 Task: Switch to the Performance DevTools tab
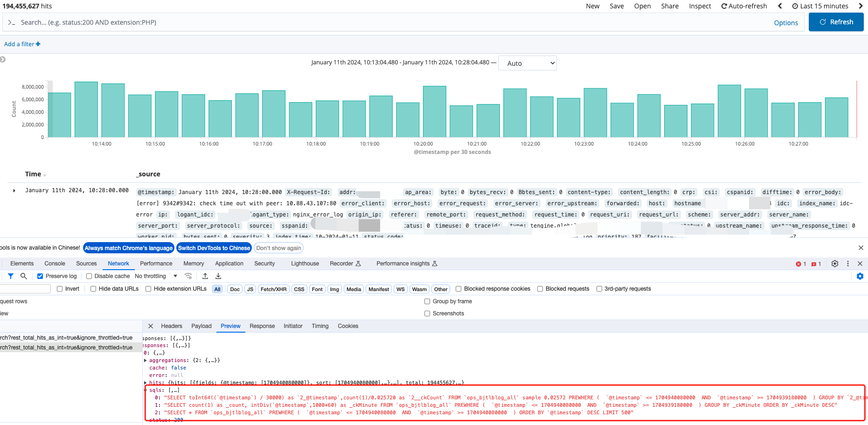(x=156, y=264)
